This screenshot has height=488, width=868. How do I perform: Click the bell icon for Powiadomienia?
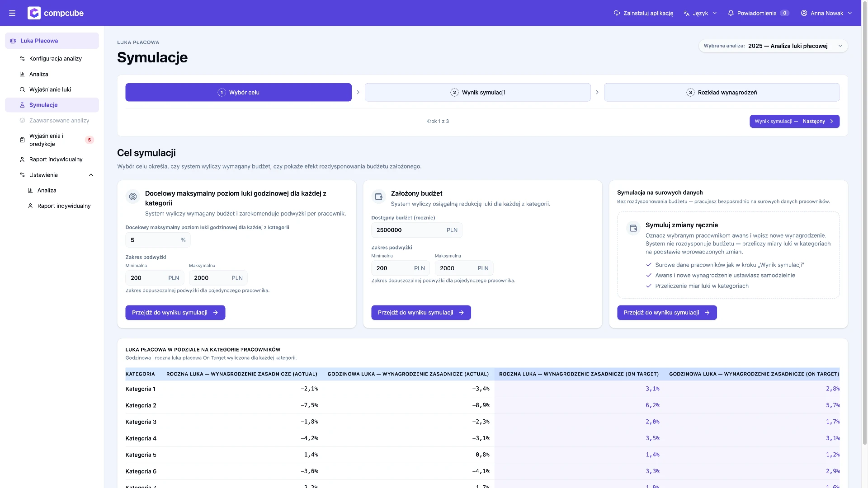point(731,13)
